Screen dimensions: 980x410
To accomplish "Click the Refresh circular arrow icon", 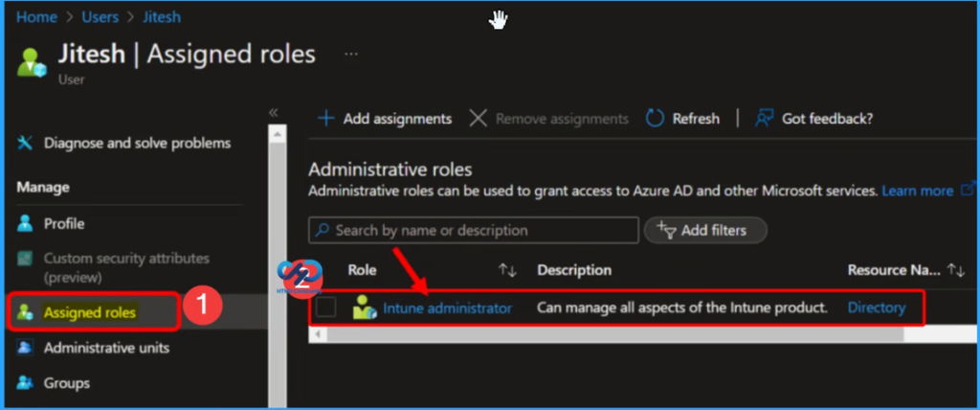I will (655, 118).
